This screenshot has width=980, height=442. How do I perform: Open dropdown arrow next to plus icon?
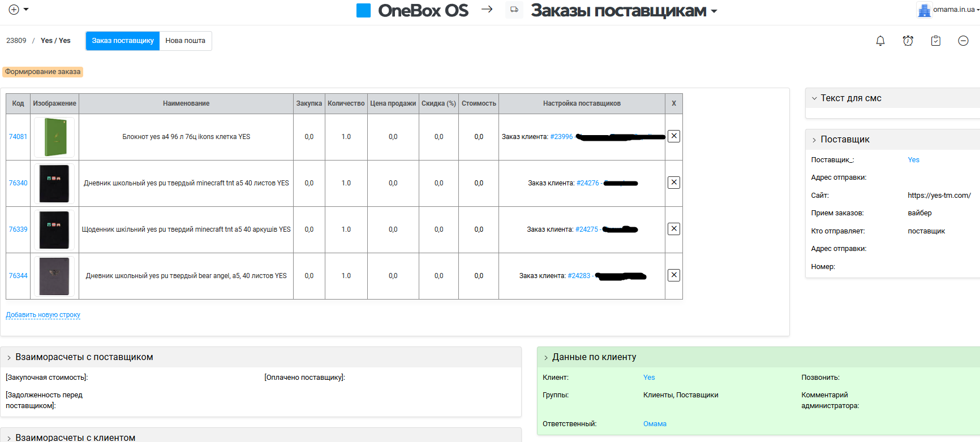click(26, 10)
